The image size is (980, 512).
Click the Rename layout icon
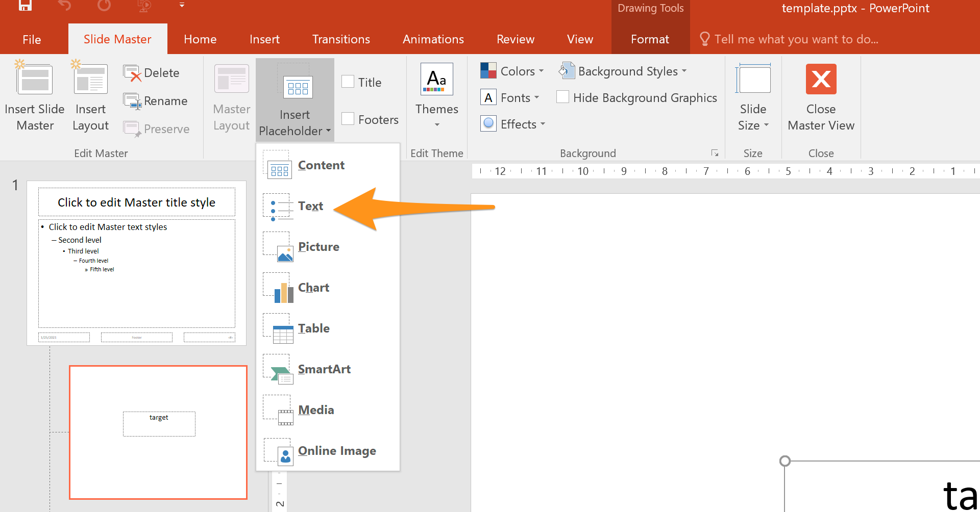pyautogui.click(x=133, y=101)
